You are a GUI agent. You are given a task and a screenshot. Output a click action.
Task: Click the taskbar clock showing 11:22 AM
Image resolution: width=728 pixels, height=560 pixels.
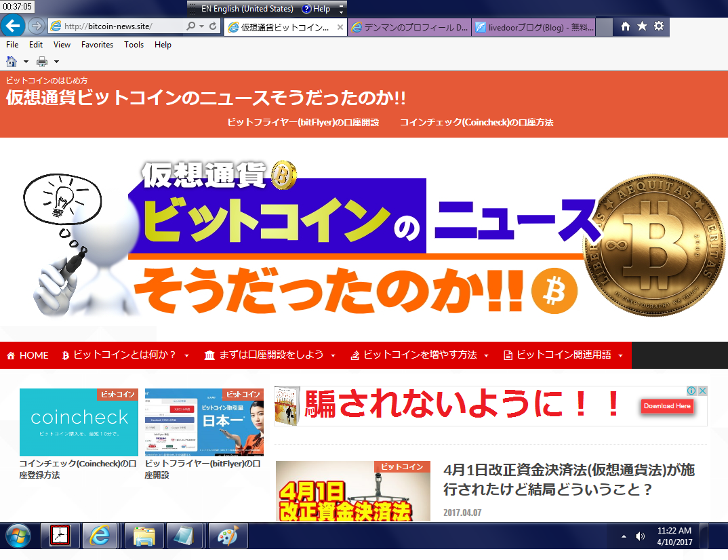click(674, 536)
